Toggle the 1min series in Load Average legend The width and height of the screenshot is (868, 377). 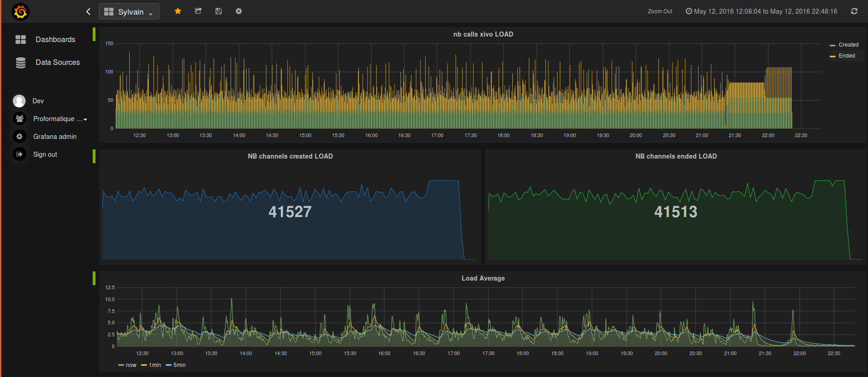pos(155,365)
